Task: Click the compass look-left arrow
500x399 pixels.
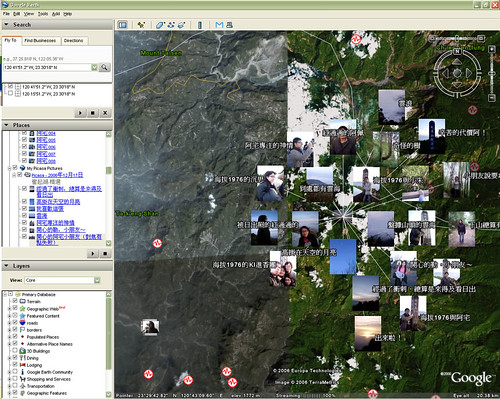Action: click(x=445, y=73)
